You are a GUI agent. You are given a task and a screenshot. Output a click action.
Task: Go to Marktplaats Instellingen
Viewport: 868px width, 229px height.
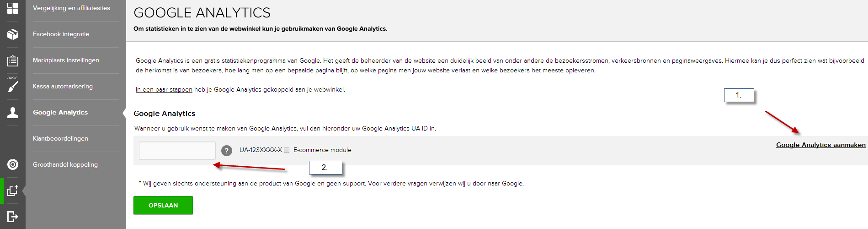[x=66, y=60]
